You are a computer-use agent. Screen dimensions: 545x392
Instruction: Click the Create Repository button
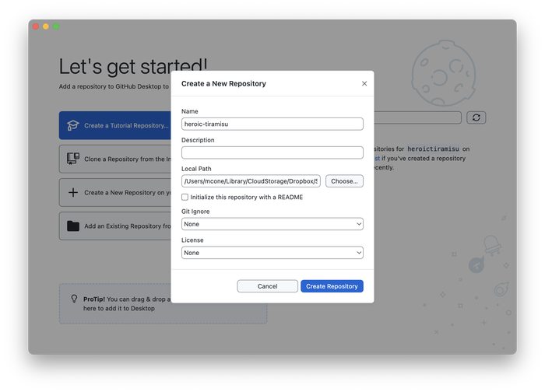(x=332, y=286)
